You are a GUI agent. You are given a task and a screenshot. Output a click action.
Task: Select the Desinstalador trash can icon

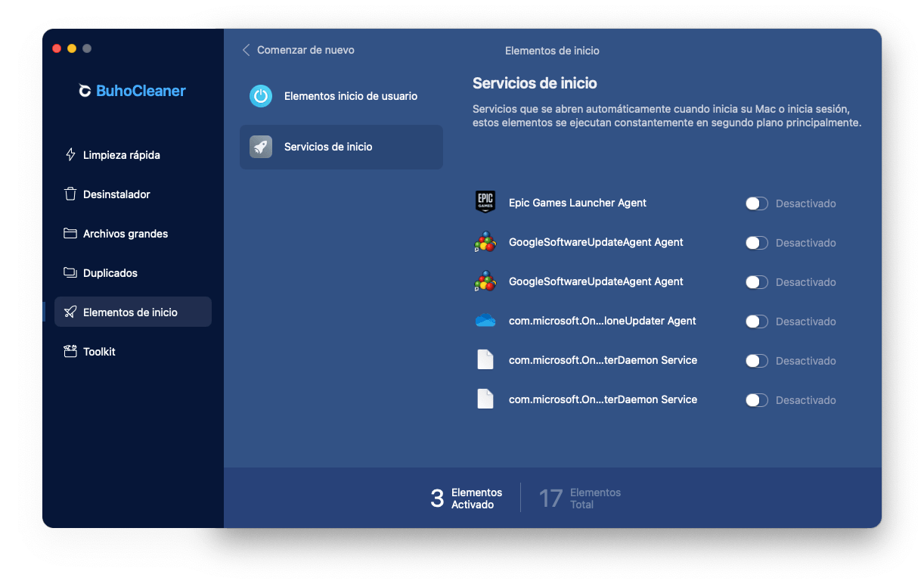[x=70, y=194]
